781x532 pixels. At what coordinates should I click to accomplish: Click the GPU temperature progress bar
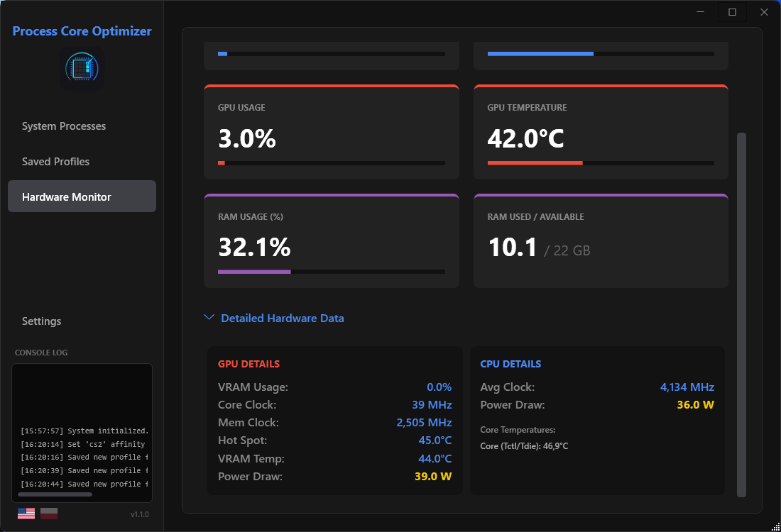pos(601,162)
